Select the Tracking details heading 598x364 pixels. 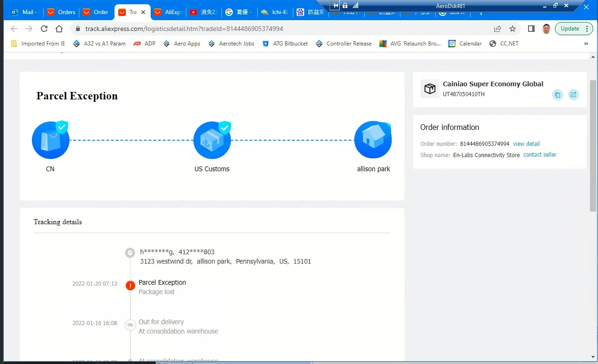[x=58, y=222]
